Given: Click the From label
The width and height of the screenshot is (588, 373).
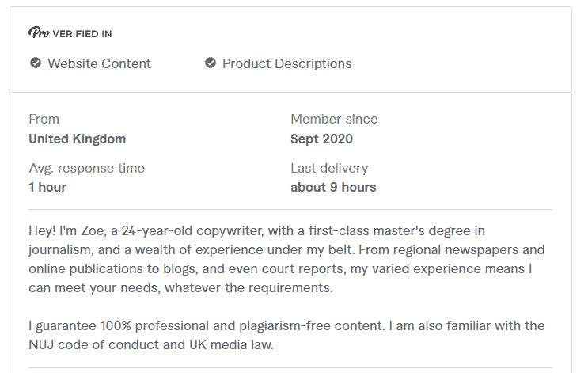Looking at the screenshot, I should coord(44,120).
